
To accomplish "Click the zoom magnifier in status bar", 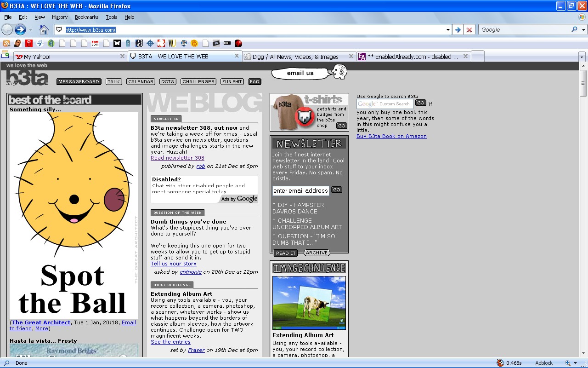I will [568, 363].
